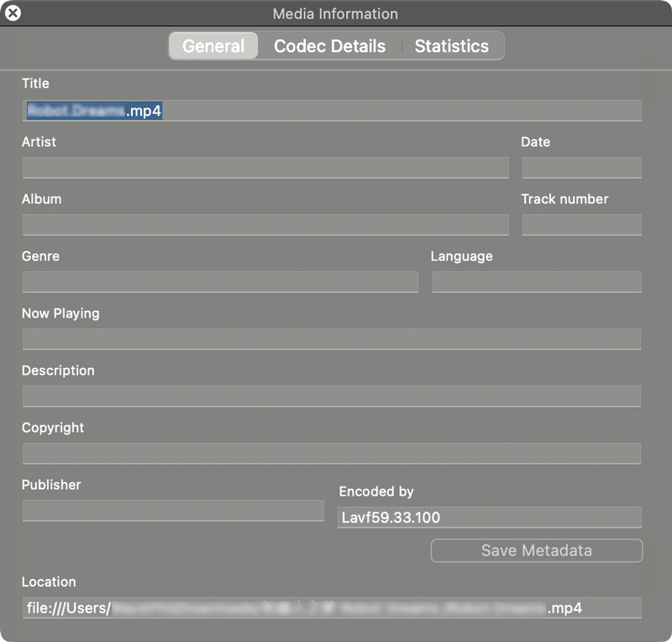Open the Codec Details tab
The image size is (672, 642).
[329, 46]
